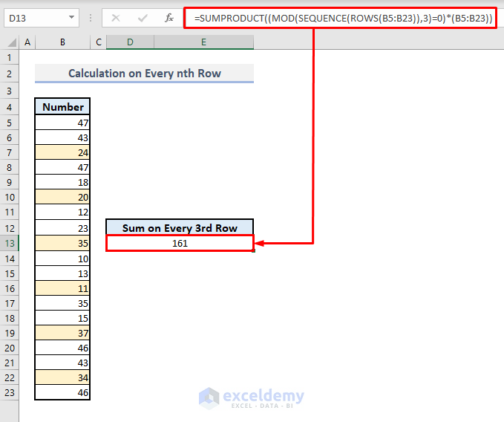Select highlighted cell with value 20
Screen dimensions: 504x422
point(62,197)
